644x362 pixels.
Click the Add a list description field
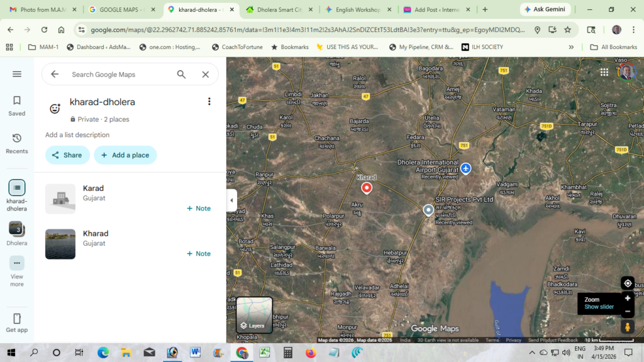click(77, 134)
